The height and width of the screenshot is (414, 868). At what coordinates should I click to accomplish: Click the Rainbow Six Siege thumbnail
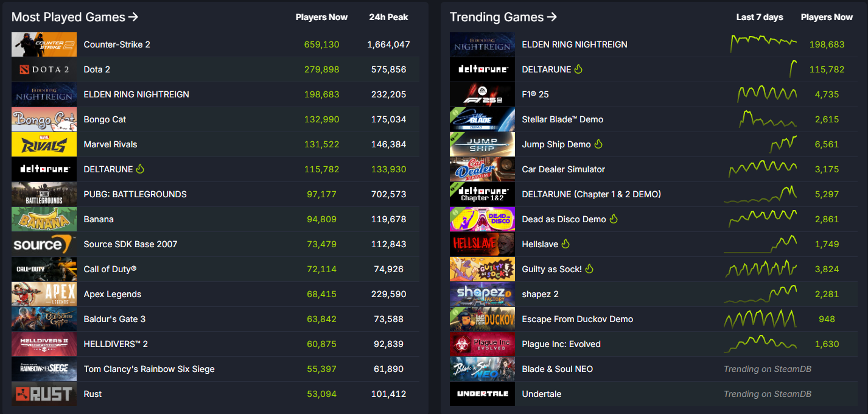click(44, 369)
